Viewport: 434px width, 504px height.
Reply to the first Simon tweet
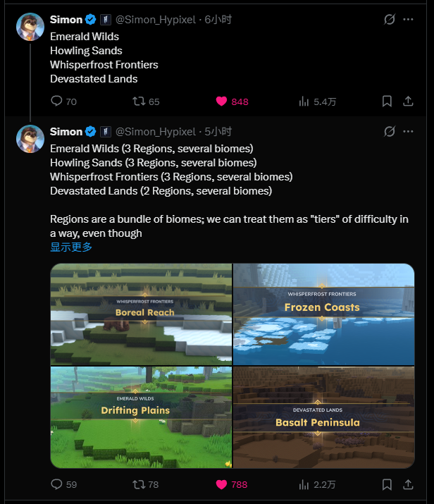pyautogui.click(x=57, y=102)
